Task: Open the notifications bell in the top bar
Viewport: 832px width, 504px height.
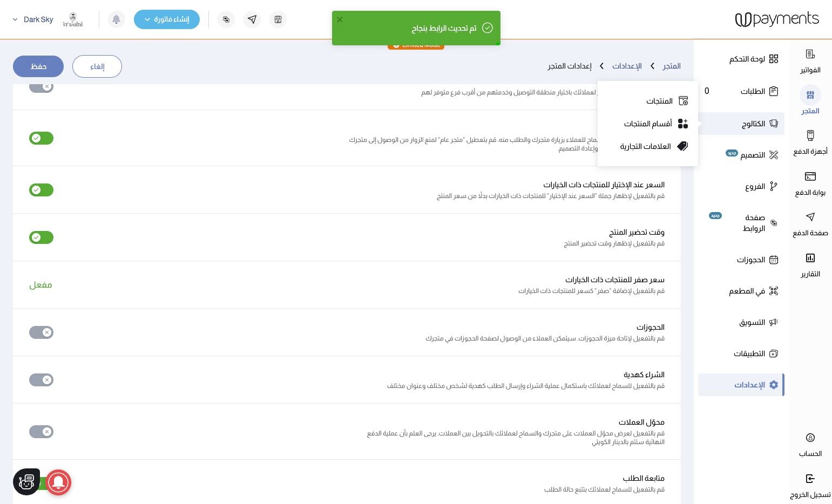Action: click(116, 19)
